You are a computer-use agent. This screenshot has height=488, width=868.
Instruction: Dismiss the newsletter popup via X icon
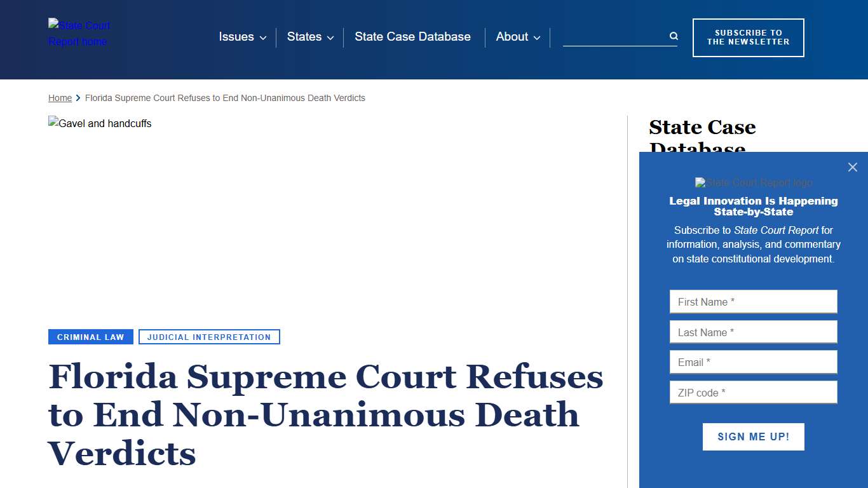click(852, 167)
